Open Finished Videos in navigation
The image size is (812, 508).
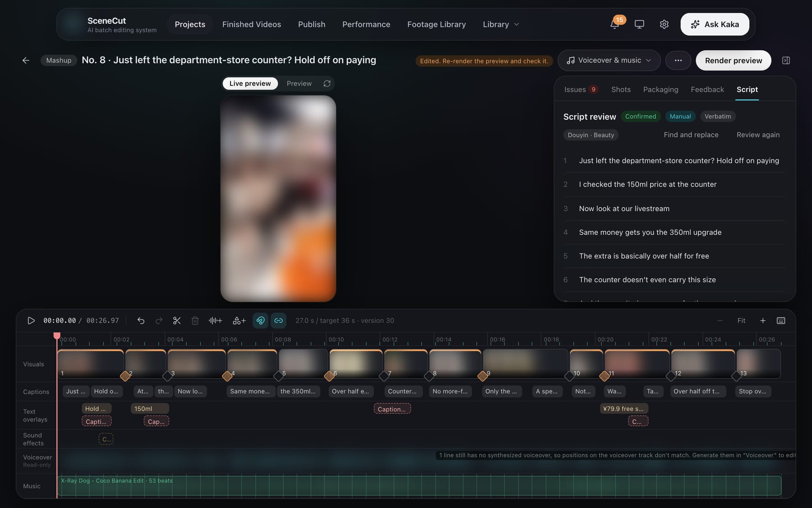point(252,24)
